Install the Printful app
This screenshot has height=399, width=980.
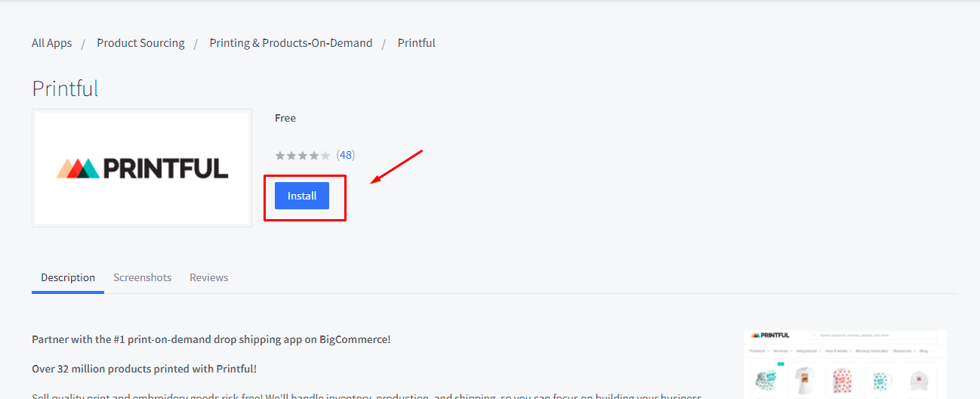click(302, 196)
